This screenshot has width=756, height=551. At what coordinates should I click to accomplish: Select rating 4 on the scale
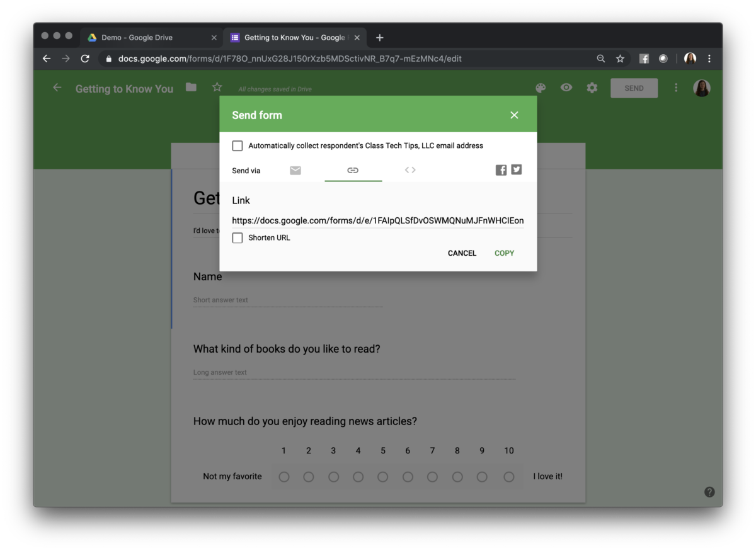[x=358, y=477]
